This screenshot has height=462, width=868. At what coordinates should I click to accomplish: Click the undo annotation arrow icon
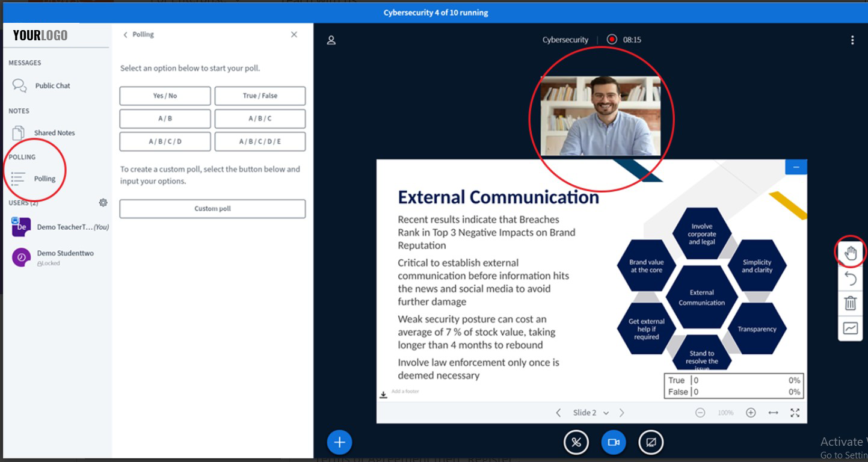click(x=850, y=278)
